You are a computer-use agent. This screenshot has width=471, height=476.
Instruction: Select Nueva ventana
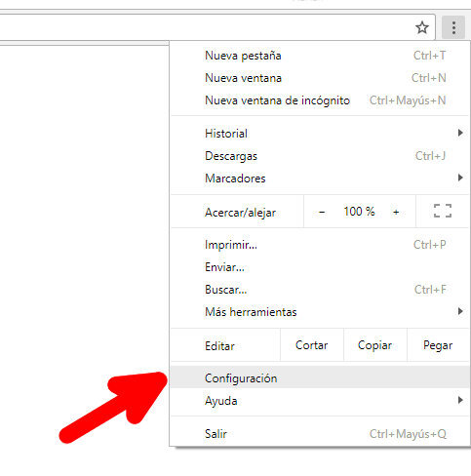coord(320,78)
